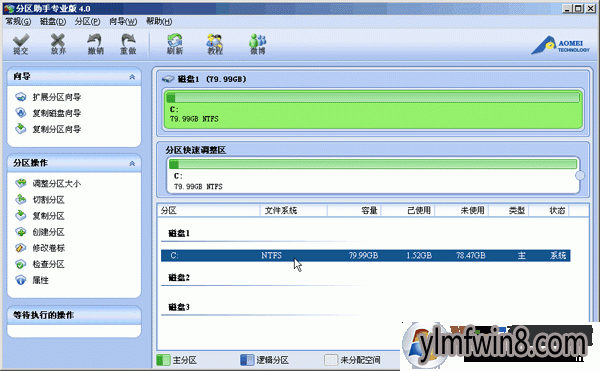Click the 等待执行的操作 panel header
The width and height of the screenshot is (600, 371).
click(x=74, y=315)
